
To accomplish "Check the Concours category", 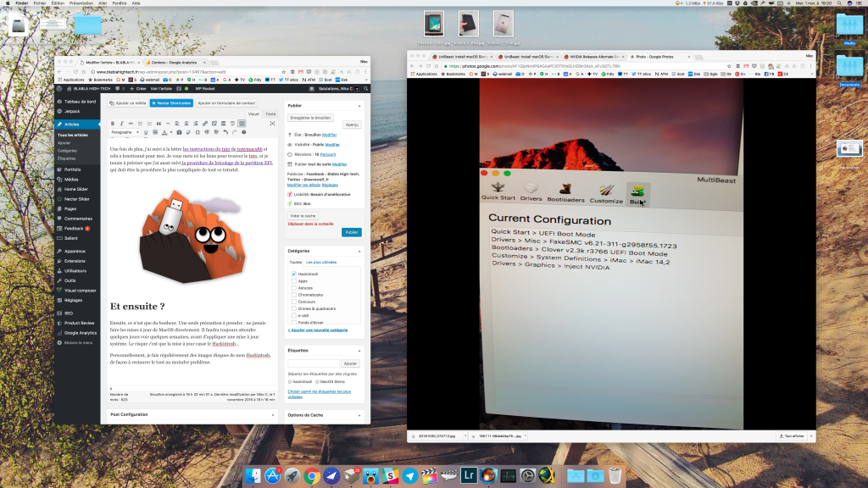I will (x=294, y=302).
